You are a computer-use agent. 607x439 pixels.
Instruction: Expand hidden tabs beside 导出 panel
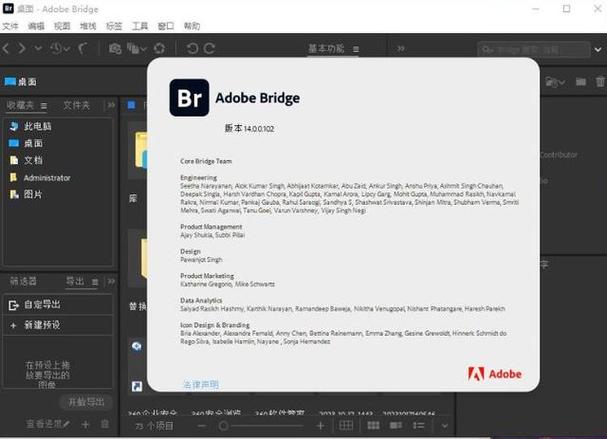click(111, 281)
